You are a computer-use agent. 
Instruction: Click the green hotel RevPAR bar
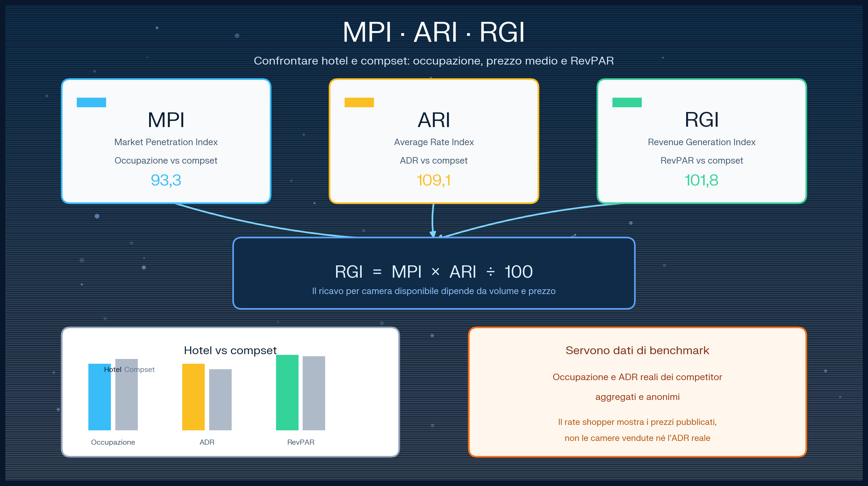click(x=287, y=392)
